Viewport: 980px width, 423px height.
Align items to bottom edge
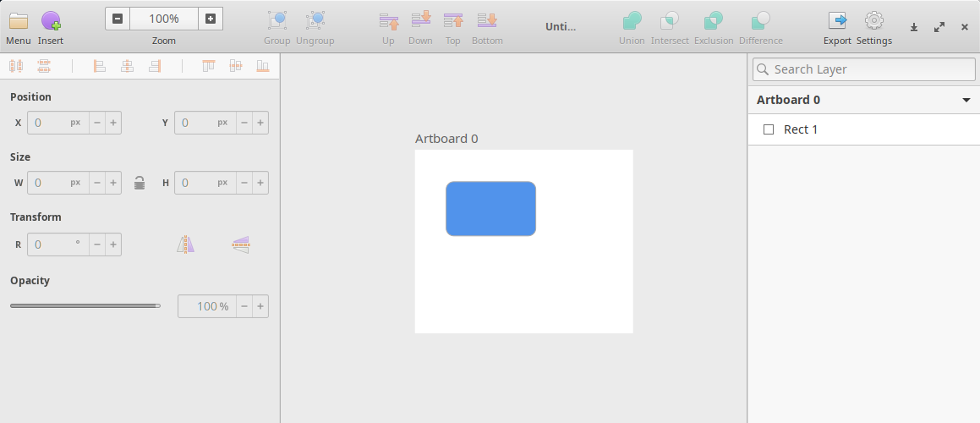tap(262, 66)
